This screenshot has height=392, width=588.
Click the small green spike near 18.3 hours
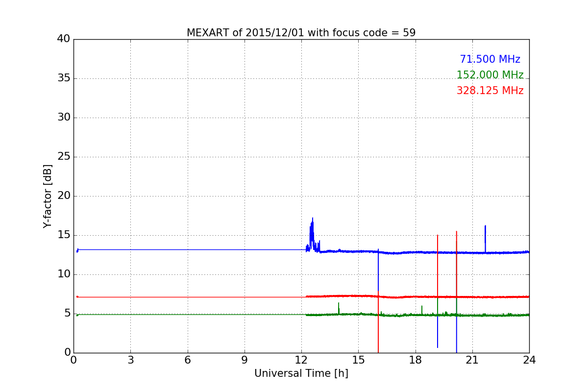422,310
